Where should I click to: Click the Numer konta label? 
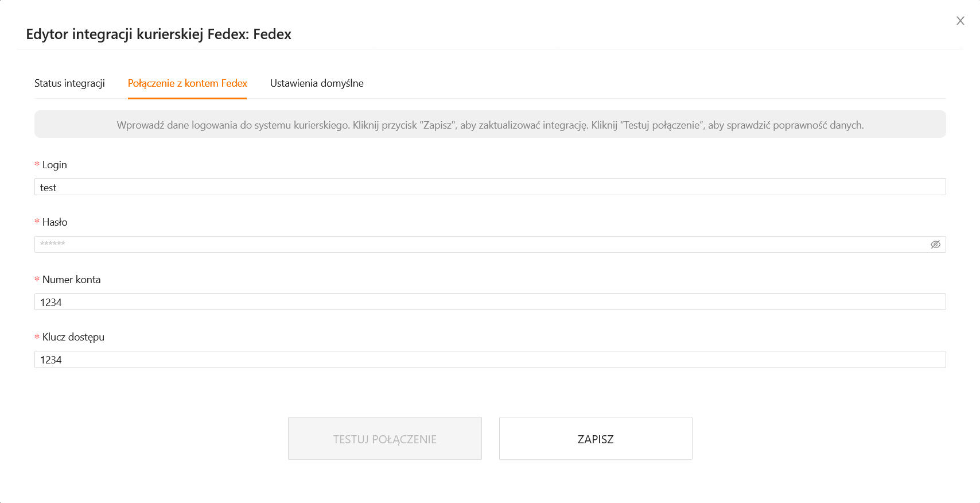tap(71, 280)
